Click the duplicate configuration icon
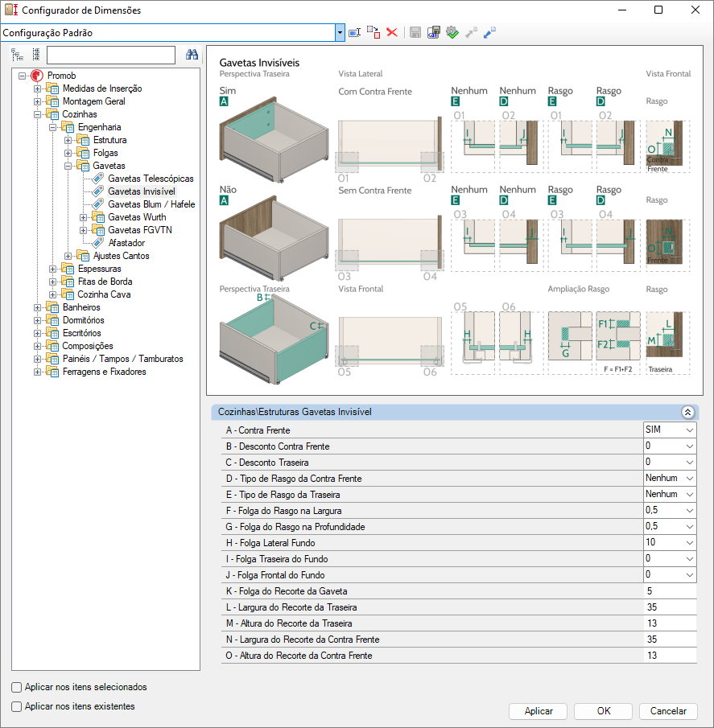 [x=374, y=32]
